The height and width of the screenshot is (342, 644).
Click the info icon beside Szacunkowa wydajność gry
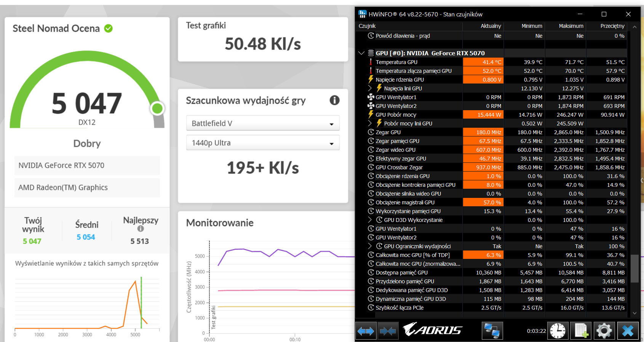(334, 100)
